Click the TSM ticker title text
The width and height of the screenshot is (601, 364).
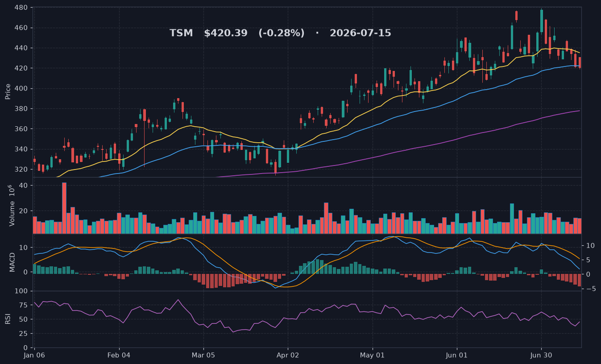pyautogui.click(x=181, y=33)
